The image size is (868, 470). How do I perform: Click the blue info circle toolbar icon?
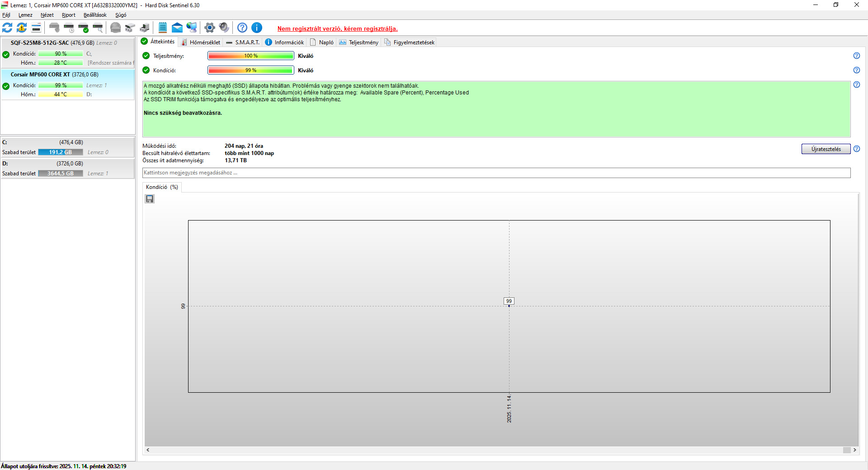coord(257,28)
